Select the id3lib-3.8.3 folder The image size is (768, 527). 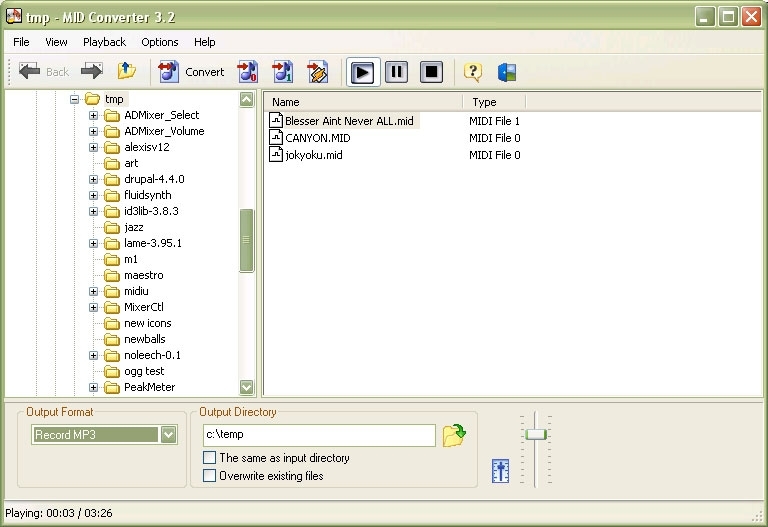[x=151, y=211]
